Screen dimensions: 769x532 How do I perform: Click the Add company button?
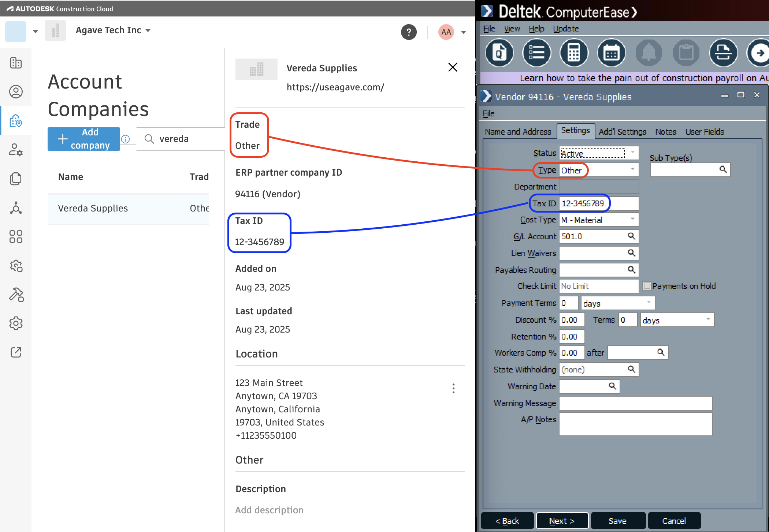[x=84, y=139]
